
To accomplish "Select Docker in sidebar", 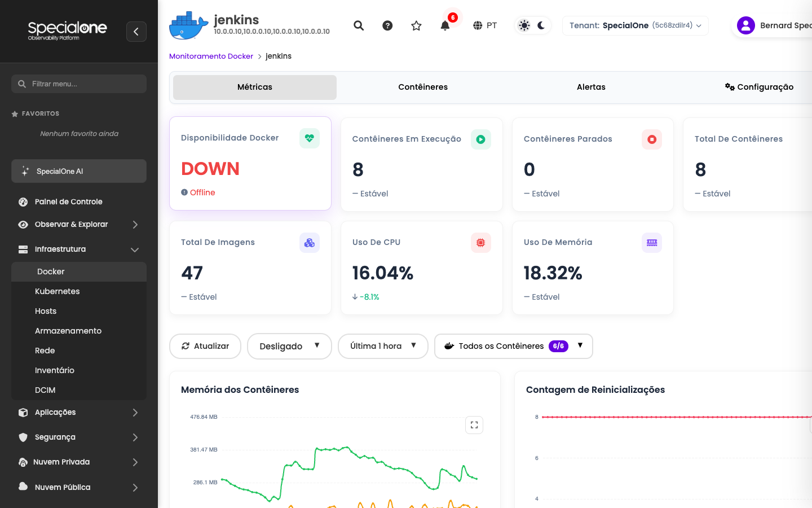I will point(79,271).
